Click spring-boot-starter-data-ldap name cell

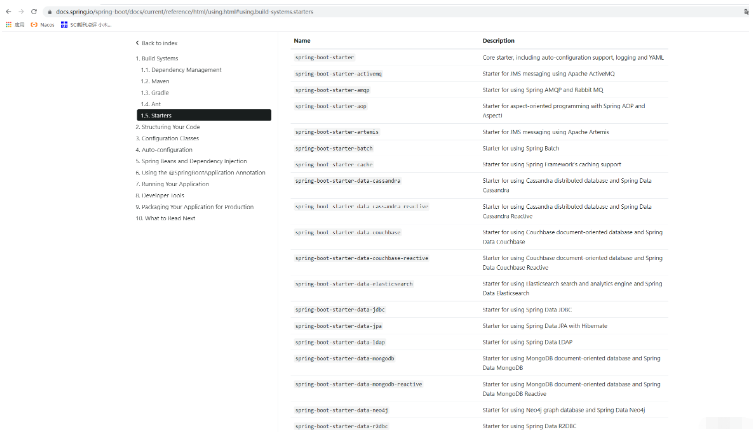tap(340, 343)
